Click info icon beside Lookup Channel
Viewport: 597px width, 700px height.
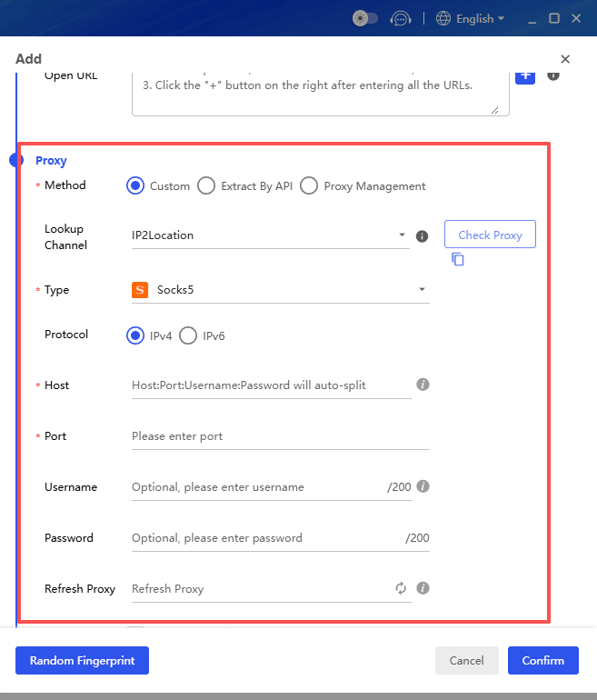(422, 236)
